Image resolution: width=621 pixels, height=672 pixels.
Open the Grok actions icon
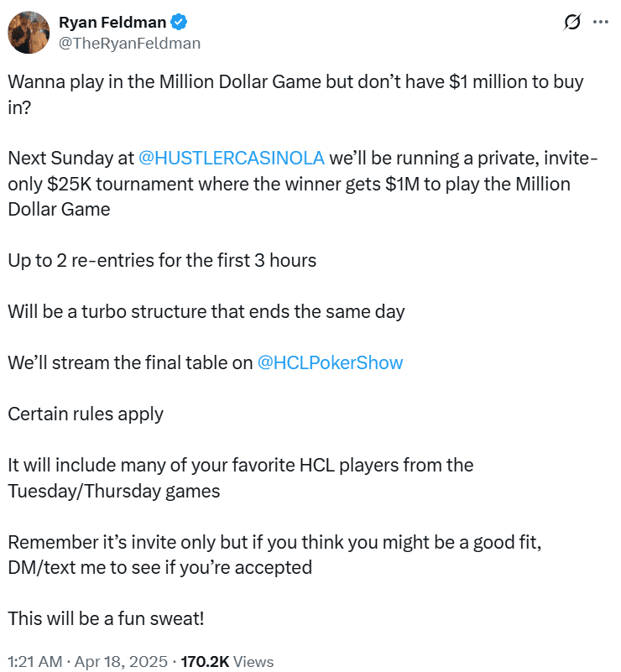(573, 23)
